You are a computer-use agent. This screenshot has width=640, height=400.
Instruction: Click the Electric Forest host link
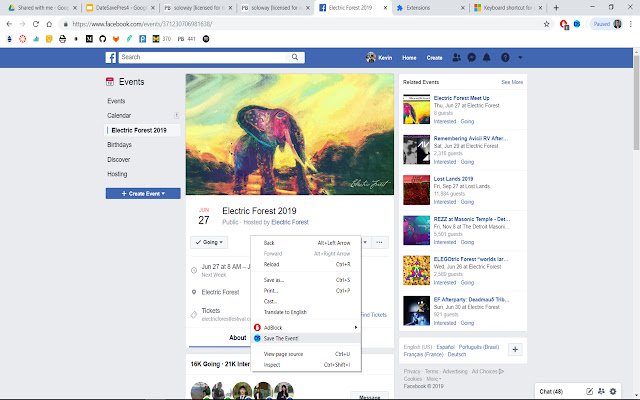290,222
